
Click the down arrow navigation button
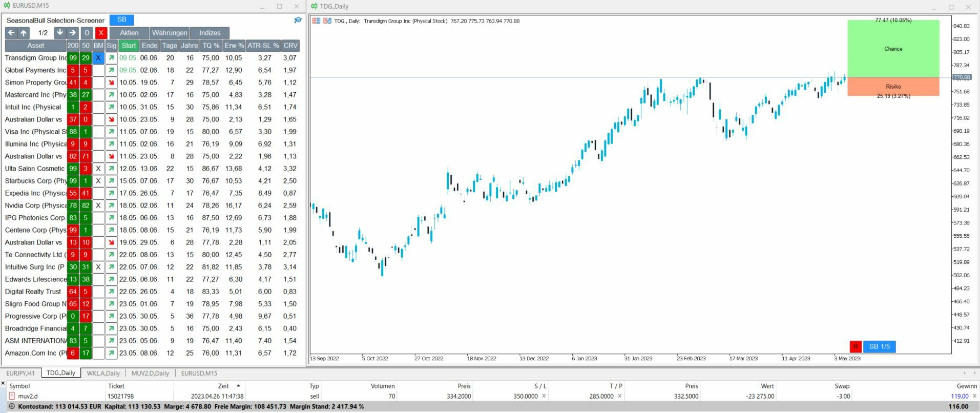(x=60, y=33)
